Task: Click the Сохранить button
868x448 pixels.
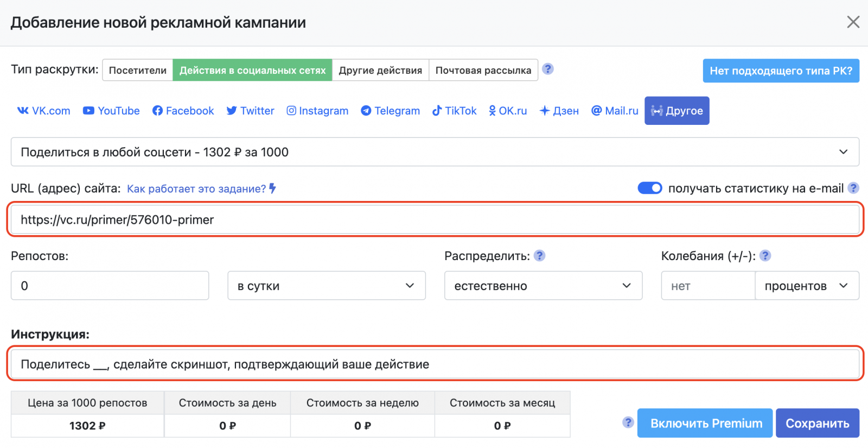Action: point(817,423)
